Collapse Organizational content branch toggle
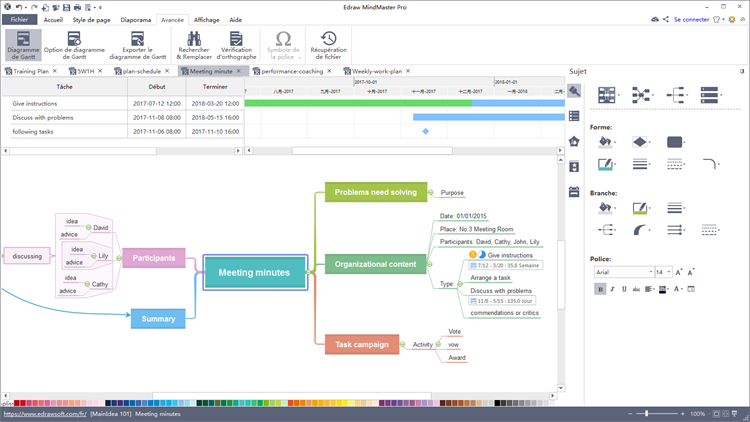 (430, 264)
